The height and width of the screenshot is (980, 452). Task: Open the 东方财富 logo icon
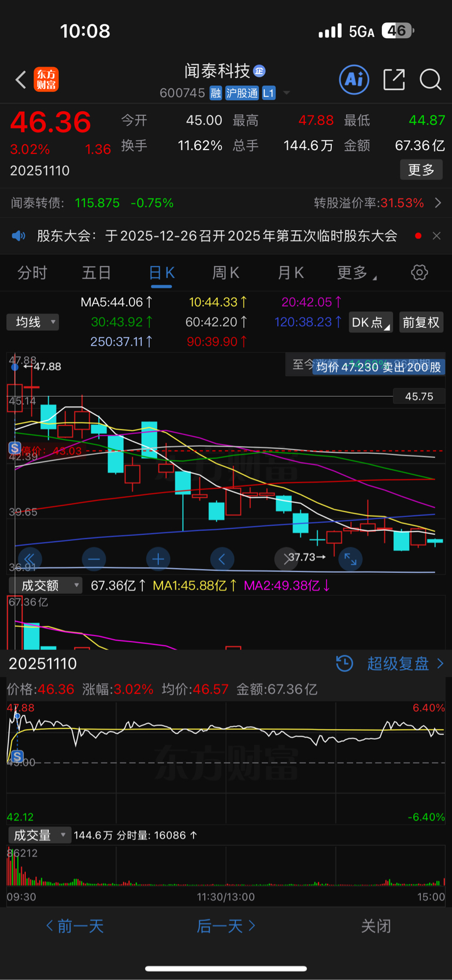coord(46,79)
